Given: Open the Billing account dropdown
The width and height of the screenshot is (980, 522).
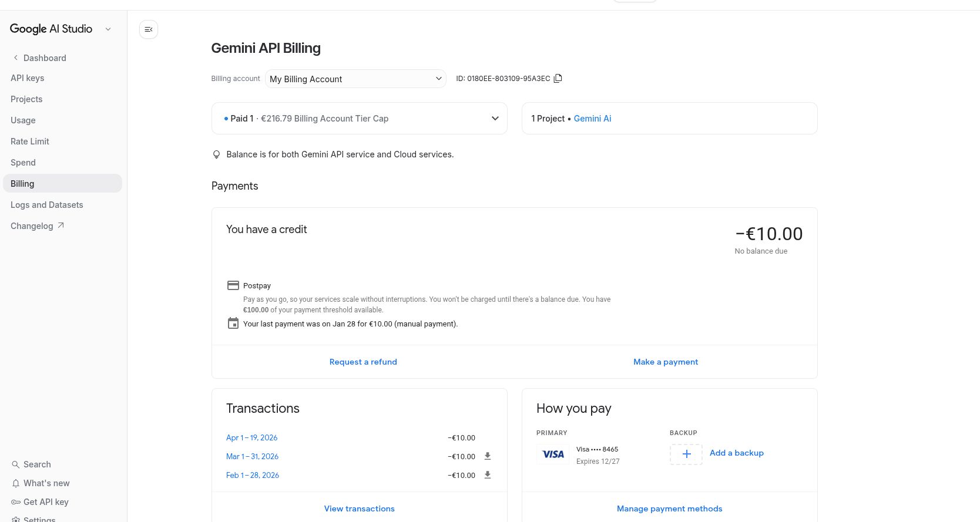Looking at the screenshot, I should pos(356,79).
